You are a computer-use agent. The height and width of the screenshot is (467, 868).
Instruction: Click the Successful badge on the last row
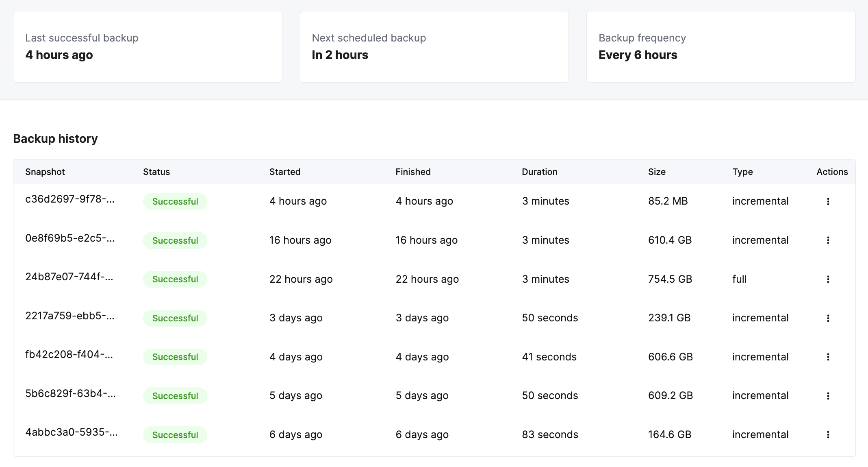tap(175, 434)
